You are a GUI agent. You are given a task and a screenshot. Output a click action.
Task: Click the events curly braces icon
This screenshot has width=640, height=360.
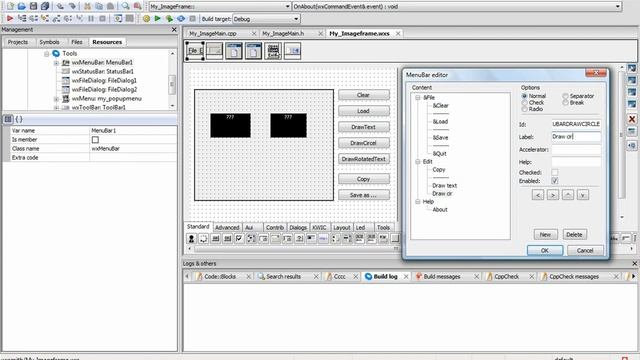pos(19,119)
